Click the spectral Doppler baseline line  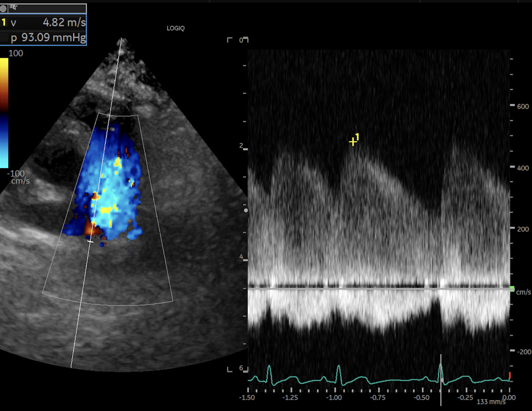pyautogui.click(x=378, y=287)
